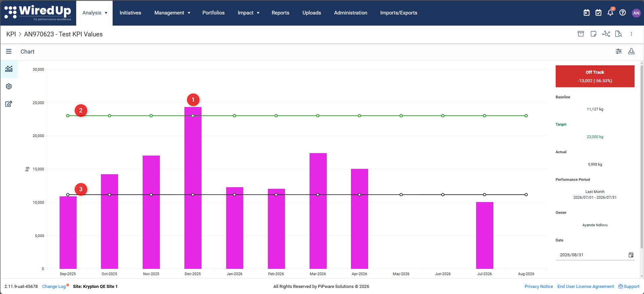Screen dimensions: 644x294
Task: Download the chart via export icon
Action: 632,51
